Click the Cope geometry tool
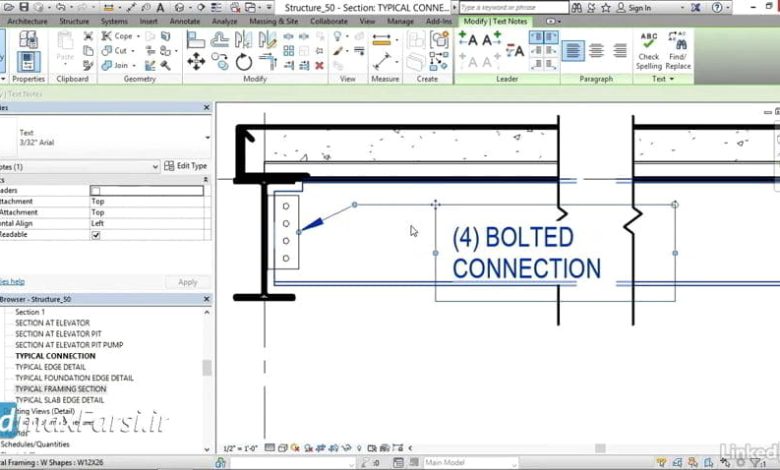 [x=117, y=36]
